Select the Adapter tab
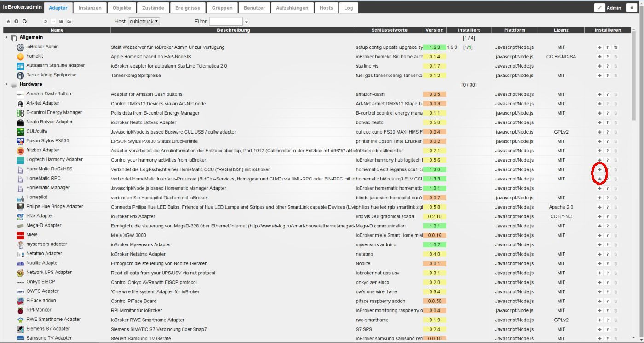Screen dimensions: 644x343 pos(58,8)
